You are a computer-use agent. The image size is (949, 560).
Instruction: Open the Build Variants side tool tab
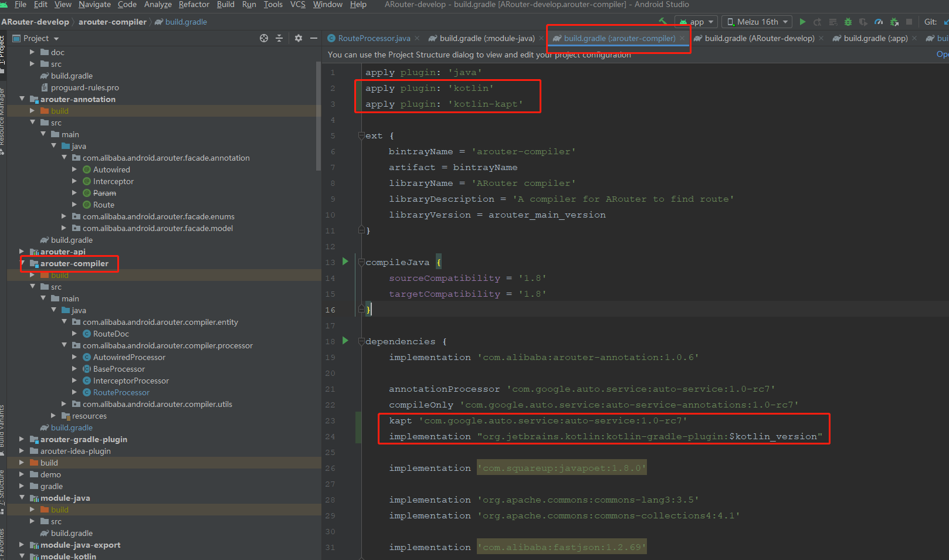pyautogui.click(x=3, y=431)
